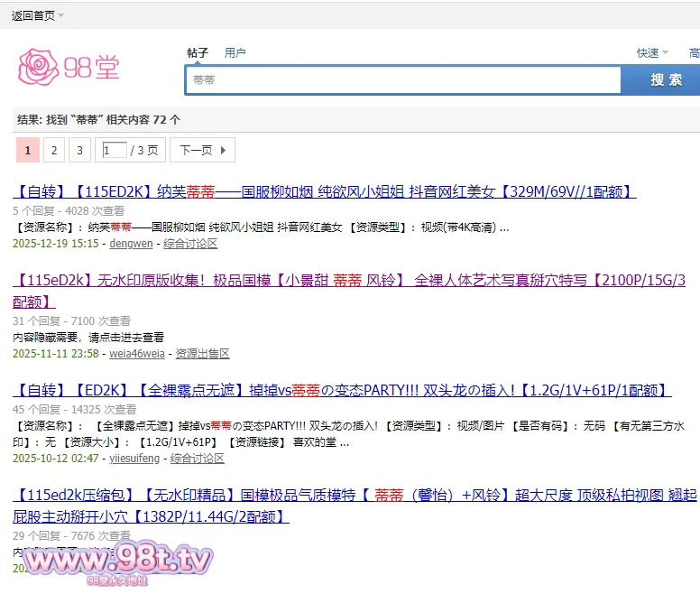
Task: Open the 综合讨论区 link under third result
Action: click(x=198, y=459)
